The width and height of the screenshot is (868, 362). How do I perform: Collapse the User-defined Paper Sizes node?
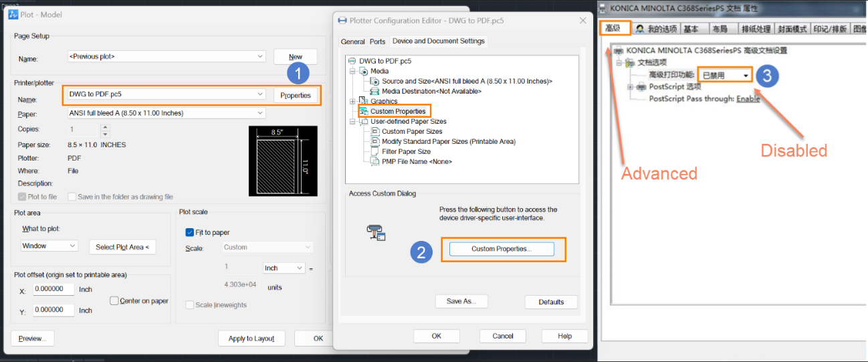[352, 121]
